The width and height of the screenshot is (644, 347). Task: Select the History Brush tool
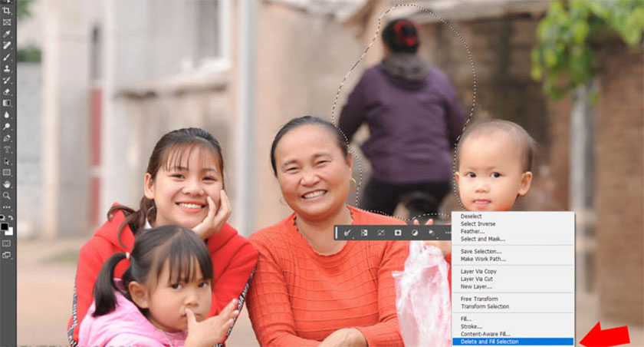point(7,80)
